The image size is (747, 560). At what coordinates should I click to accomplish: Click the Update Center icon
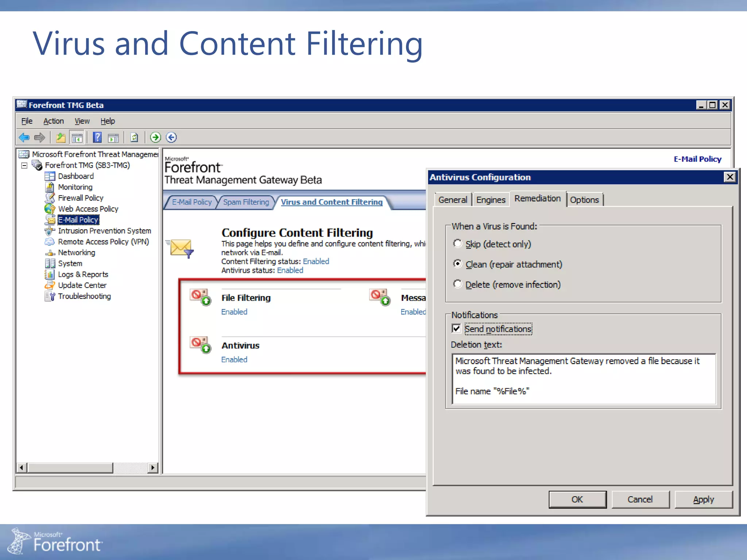click(x=50, y=285)
